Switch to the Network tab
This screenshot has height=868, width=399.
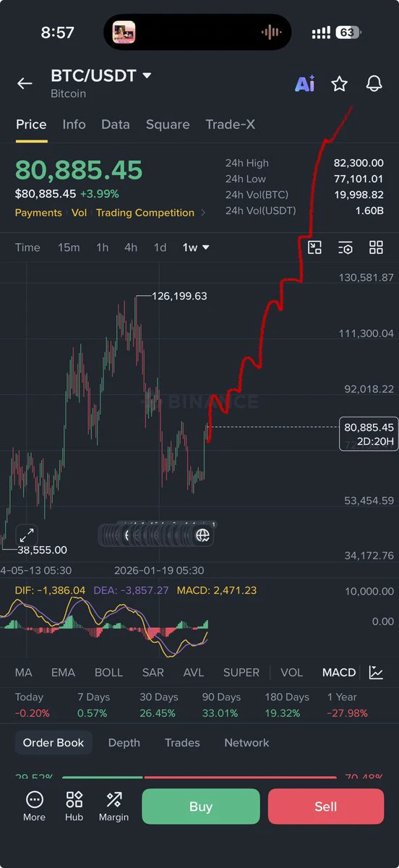click(246, 743)
